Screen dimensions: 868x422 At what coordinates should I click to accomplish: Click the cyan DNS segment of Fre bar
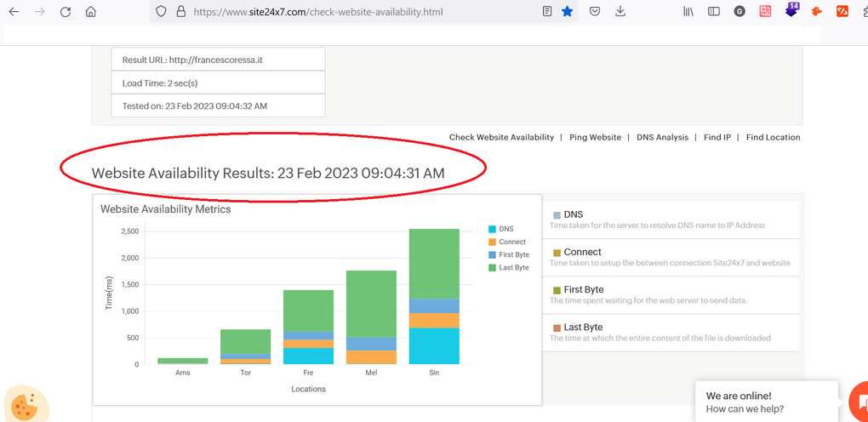(x=308, y=356)
